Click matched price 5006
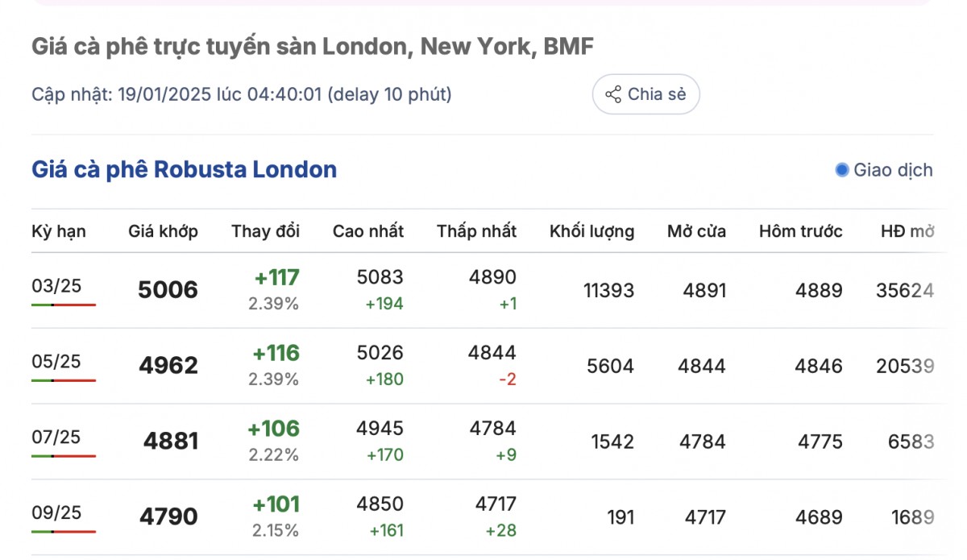967x560 pixels. click(168, 290)
